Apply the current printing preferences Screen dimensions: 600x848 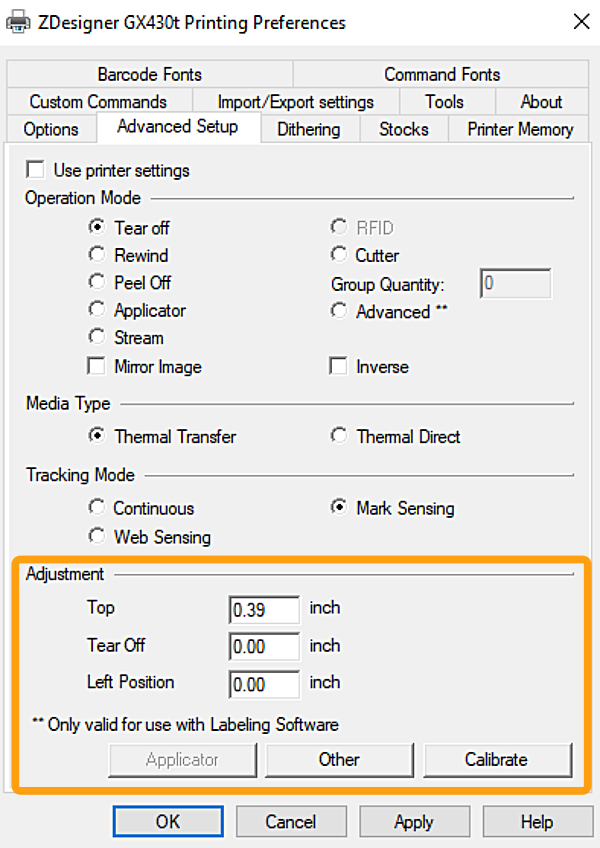[414, 822]
